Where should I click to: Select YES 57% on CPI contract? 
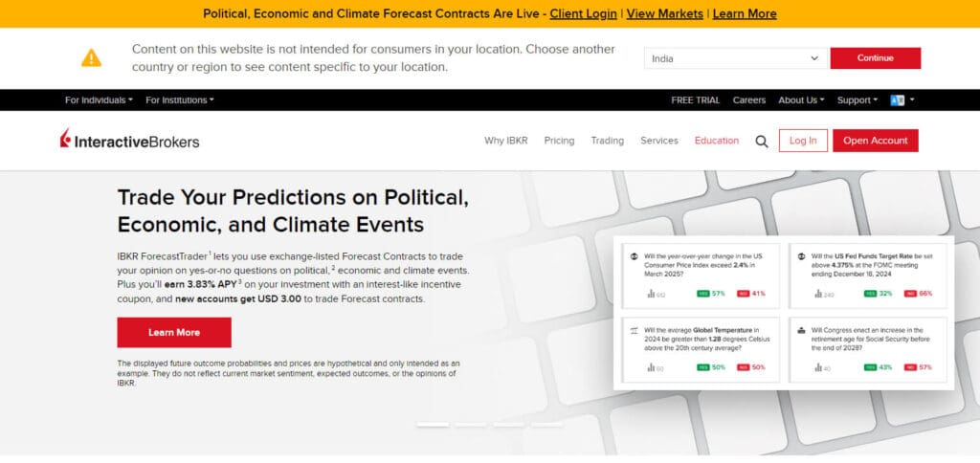711,294
